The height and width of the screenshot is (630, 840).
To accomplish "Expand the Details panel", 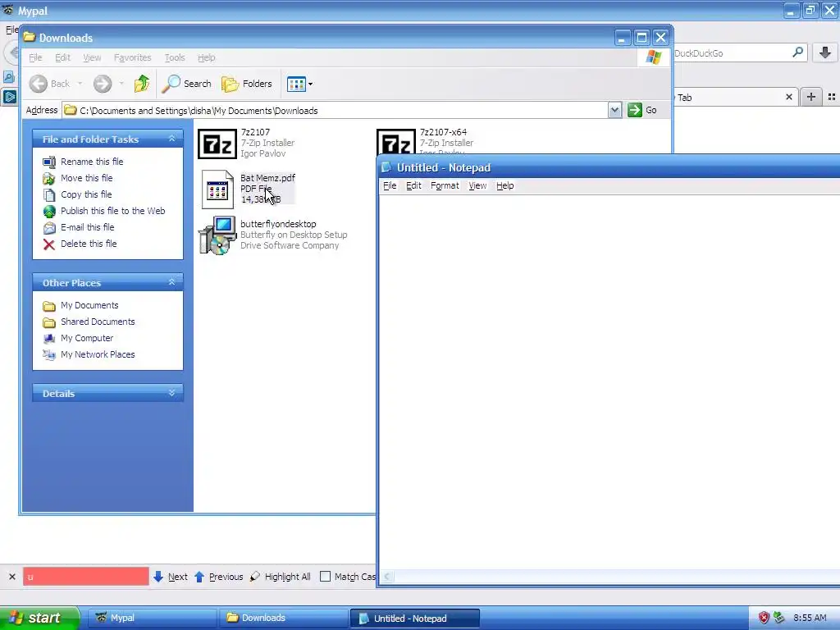I will 172,393.
